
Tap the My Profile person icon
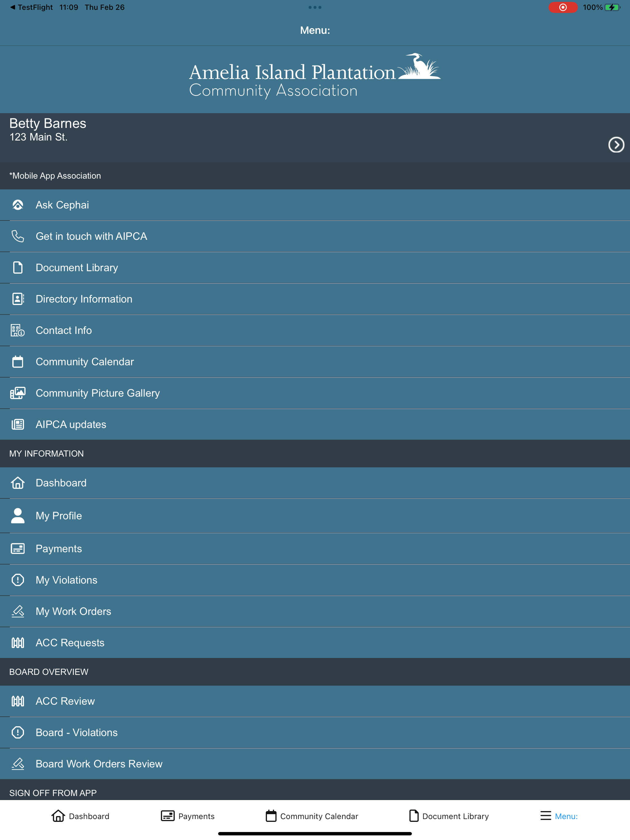(18, 516)
